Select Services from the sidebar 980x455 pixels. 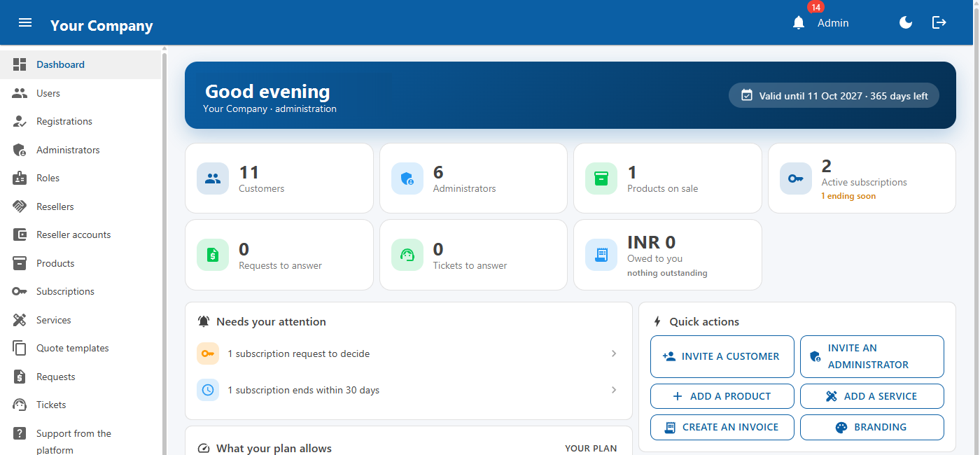[x=80, y=320]
